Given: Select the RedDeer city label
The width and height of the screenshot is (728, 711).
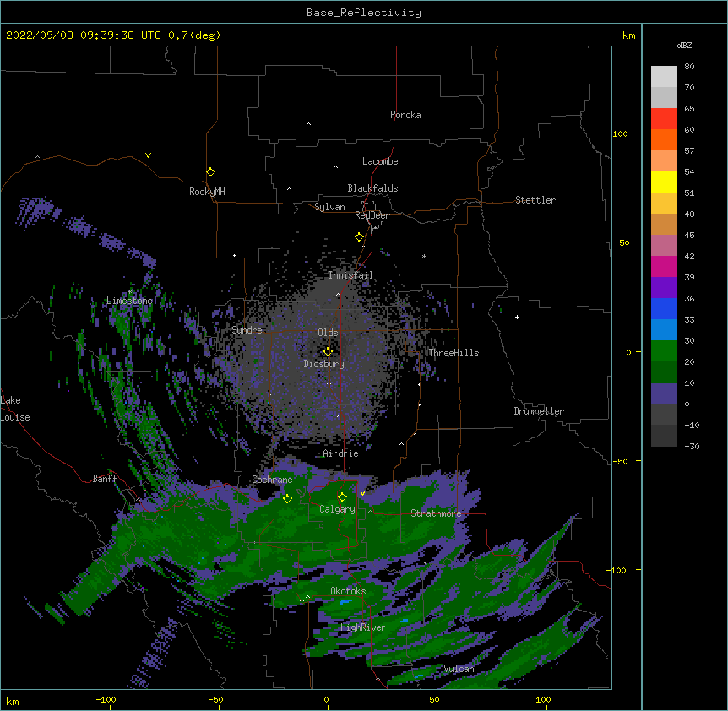Looking at the screenshot, I should [372, 215].
